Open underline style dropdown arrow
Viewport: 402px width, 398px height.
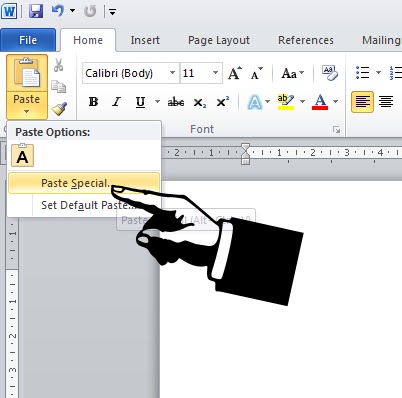click(x=157, y=101)
